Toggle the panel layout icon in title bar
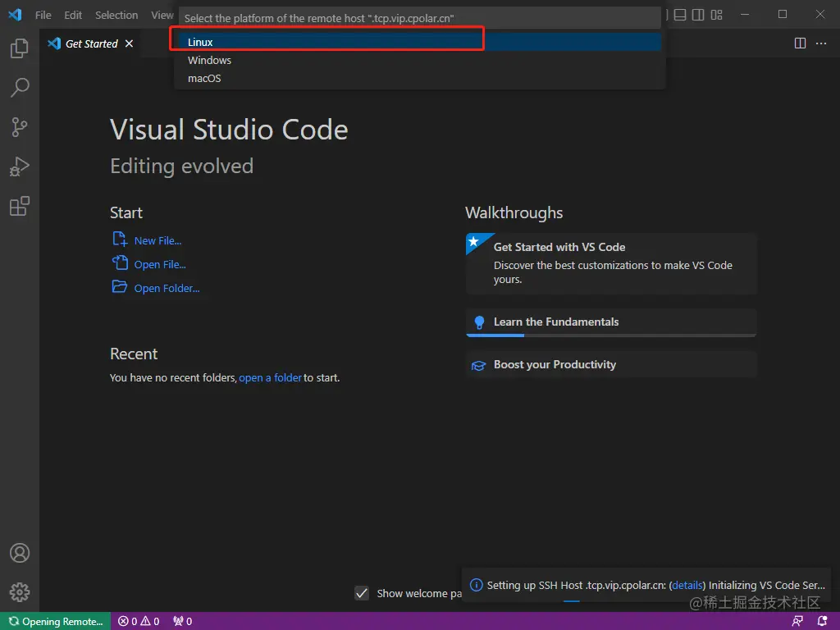Image resolution: width=840 pixels, height=630 pixels. (680, 15)
